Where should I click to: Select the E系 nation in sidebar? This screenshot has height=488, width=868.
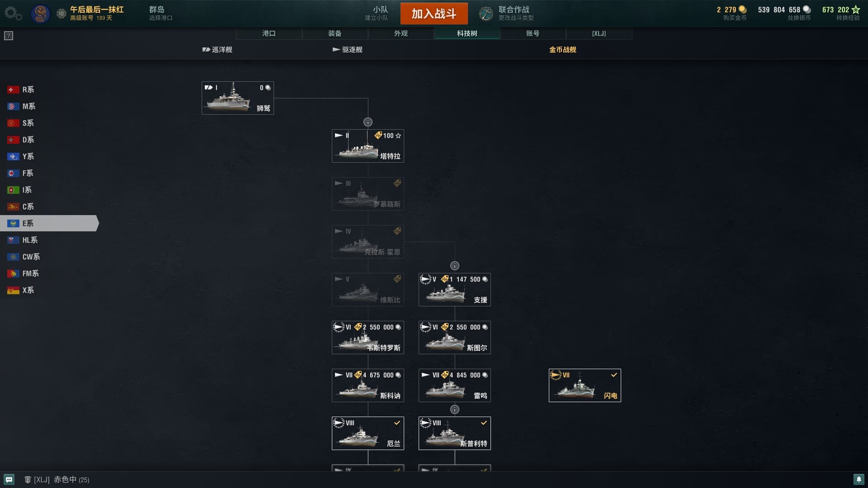pos(49,223)
